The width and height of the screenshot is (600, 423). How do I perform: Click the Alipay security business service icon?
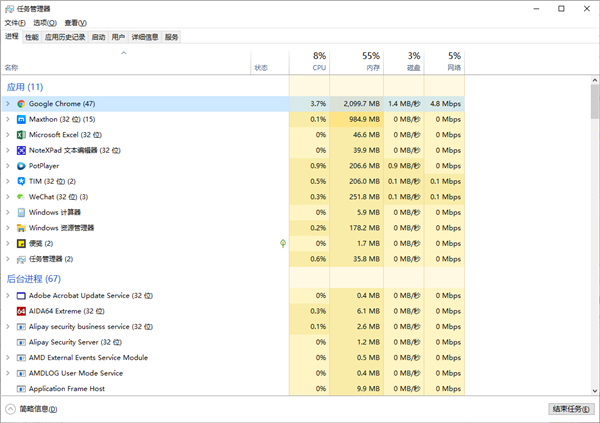[21, 327]
